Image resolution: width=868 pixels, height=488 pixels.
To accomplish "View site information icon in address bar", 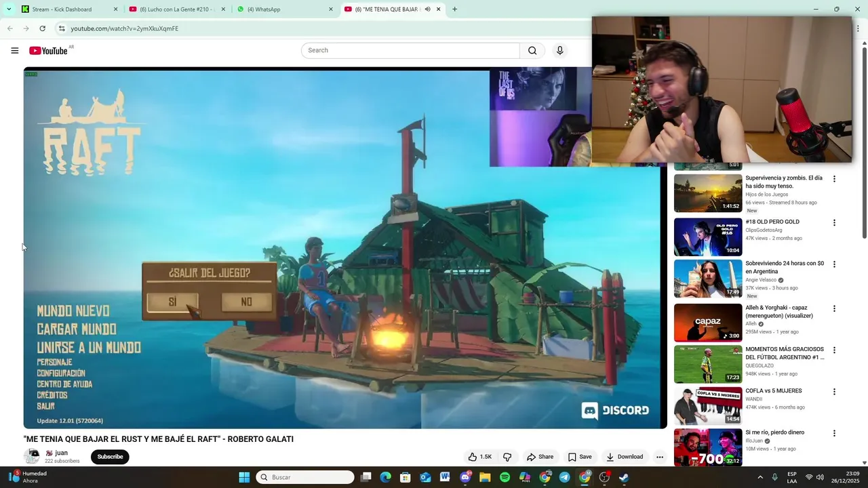I will pyautogui.click(x=61, y=28).
